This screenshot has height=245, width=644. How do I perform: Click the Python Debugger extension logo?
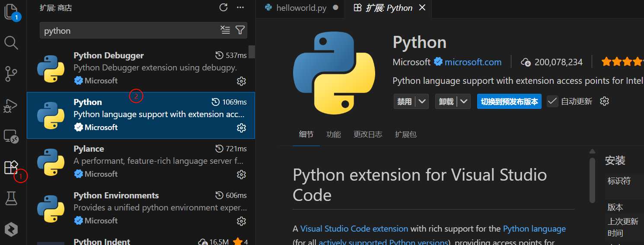(x=51, y=69)
